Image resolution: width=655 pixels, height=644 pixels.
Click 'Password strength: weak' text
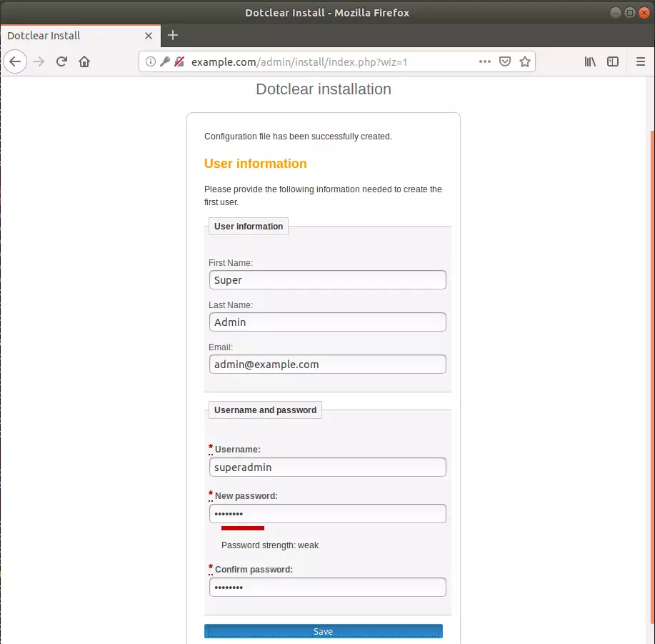tap(270, 545)
